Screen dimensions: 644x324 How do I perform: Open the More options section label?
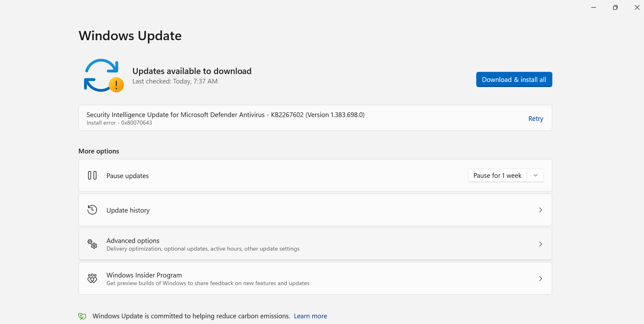click(99, 151)
